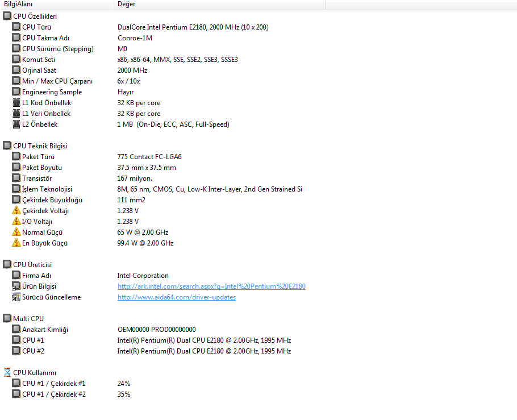Select the Firma Adı row label
The image size is (517, 420).
(36, 276)
